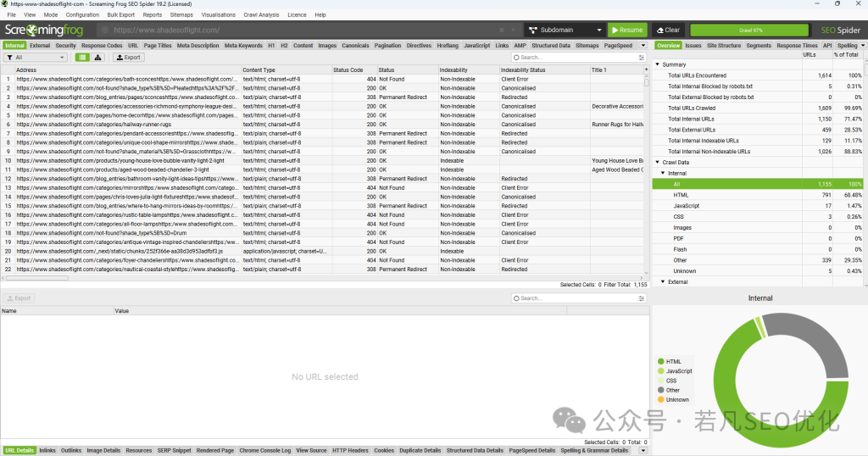
Task: Sort by the Status Code column header
Action: (x=353, y=70)
